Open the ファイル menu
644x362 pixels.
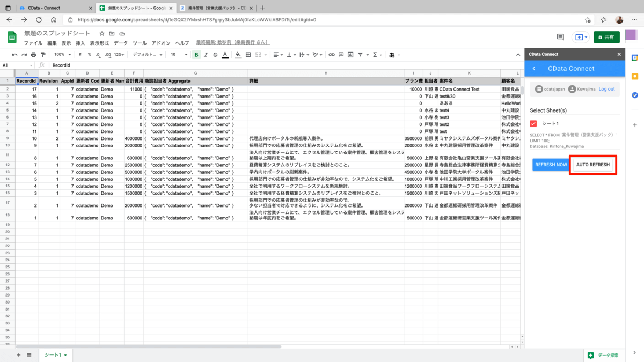[x=33, y=43]
